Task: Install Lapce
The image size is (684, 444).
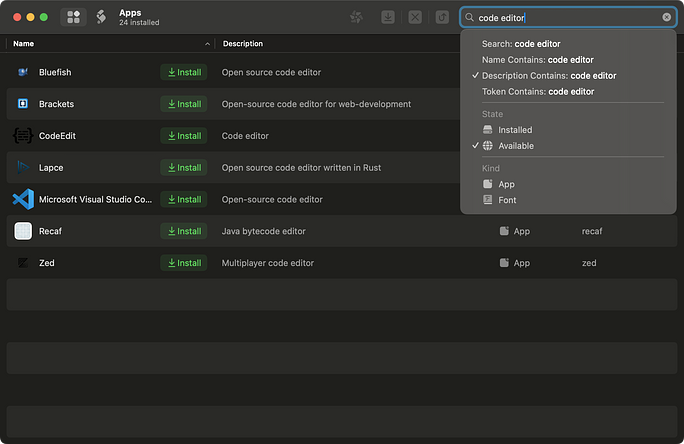Action: [184, 167]
